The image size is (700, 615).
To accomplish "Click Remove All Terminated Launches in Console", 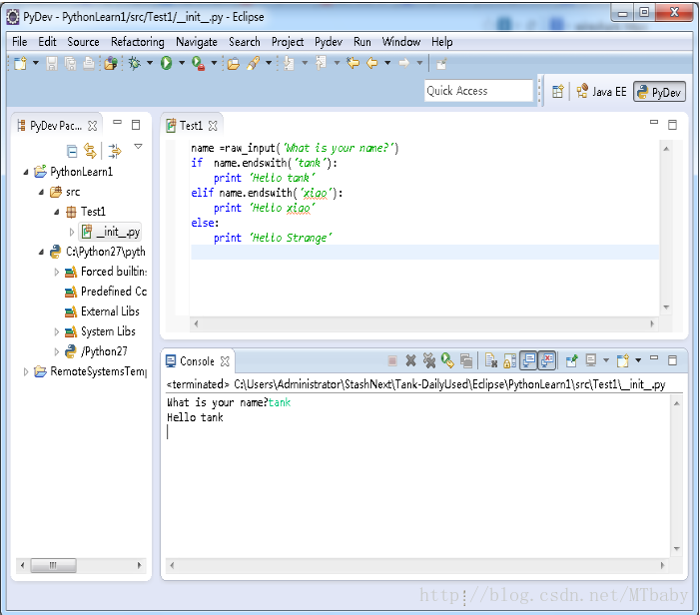I will click(428, 360).
